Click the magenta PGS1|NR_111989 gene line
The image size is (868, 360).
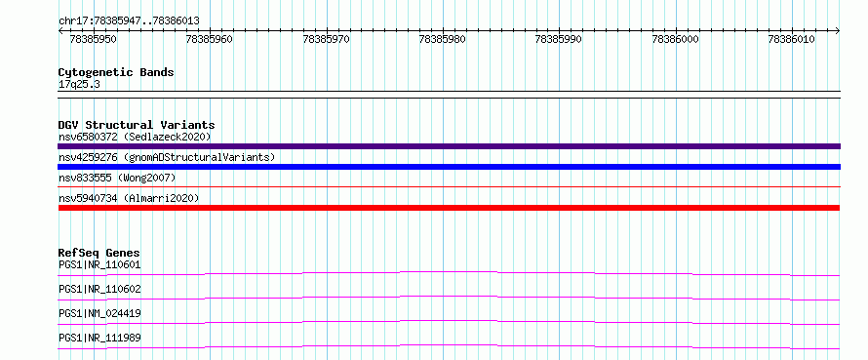pyautogui.click(x=449, y=346)
